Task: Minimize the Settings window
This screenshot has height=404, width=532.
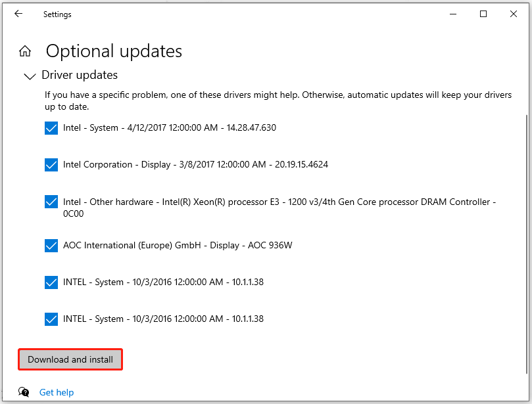Action: coord(452,13)
